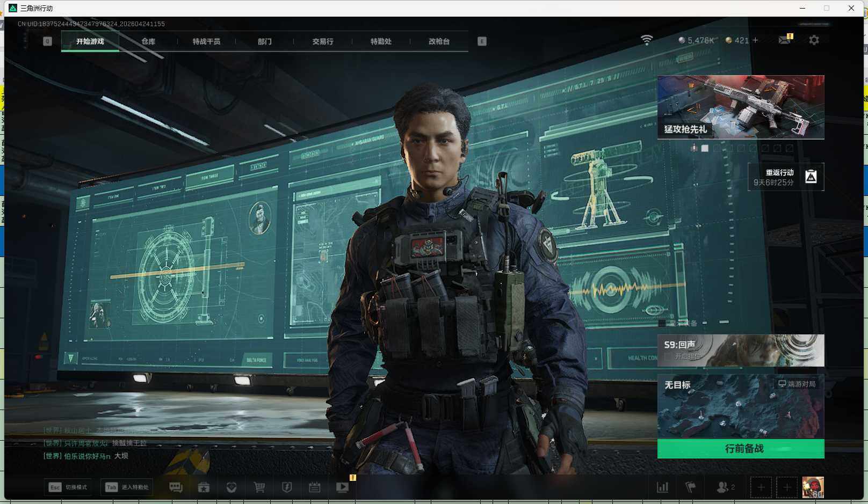Viewport: 868px width, 504px height.
Task: Toggle the 端游对局 match type selector
Action: click(x=797, y=384)
